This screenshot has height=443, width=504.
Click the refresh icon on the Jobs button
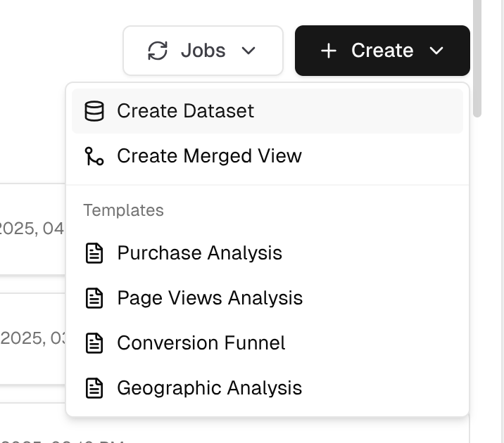(x=158, y=51)
